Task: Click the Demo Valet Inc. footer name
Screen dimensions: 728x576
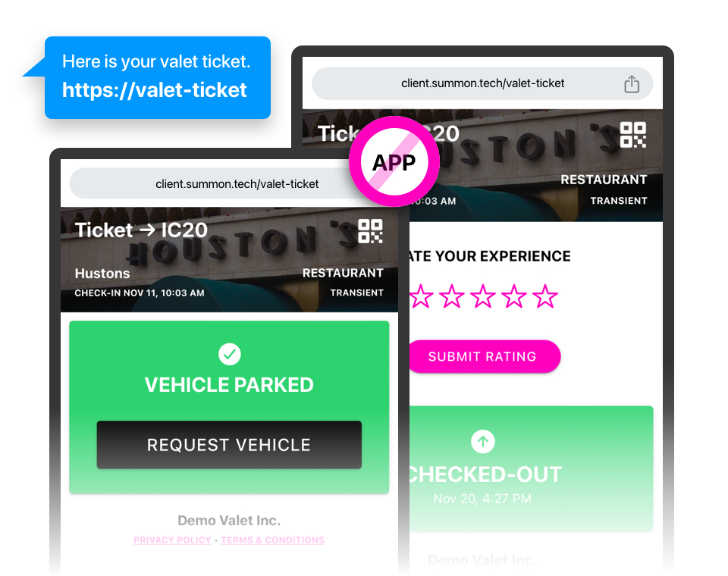Action: point(229,521)
